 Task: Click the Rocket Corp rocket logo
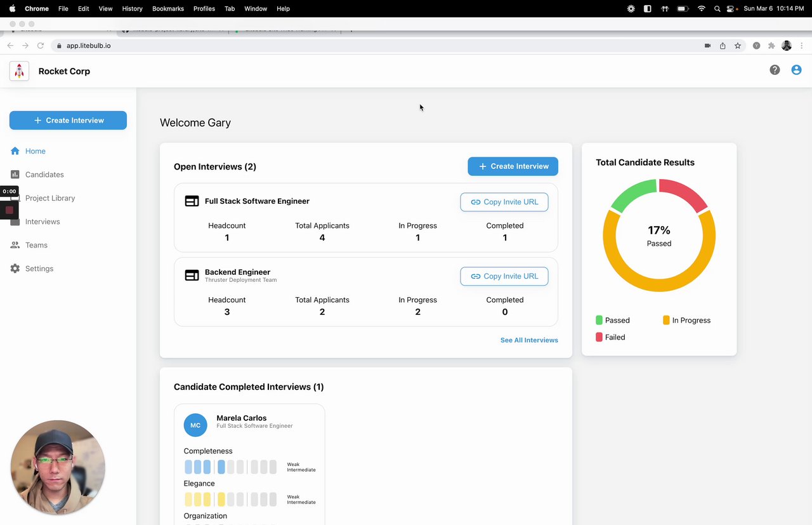19,71
